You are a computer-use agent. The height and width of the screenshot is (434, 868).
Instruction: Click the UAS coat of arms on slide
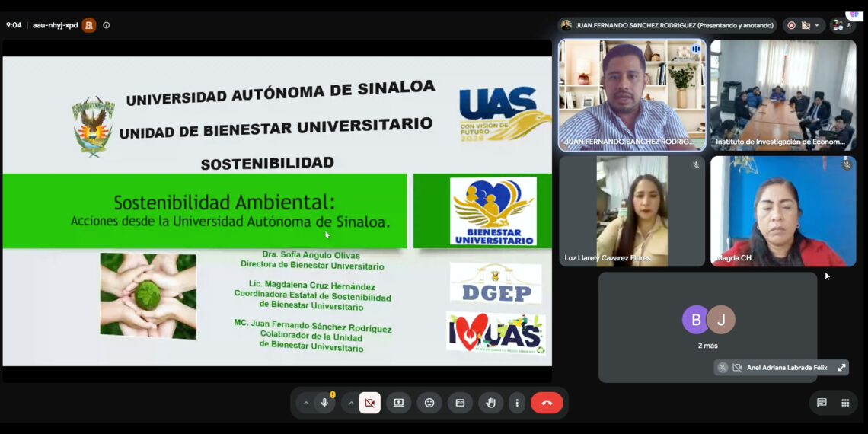pyautogui.click(x=93, y=126)
